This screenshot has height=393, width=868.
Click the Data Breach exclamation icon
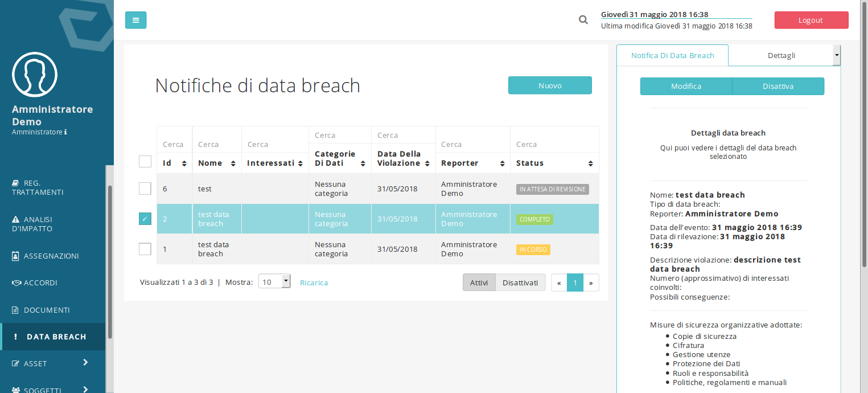coord(16,337)
